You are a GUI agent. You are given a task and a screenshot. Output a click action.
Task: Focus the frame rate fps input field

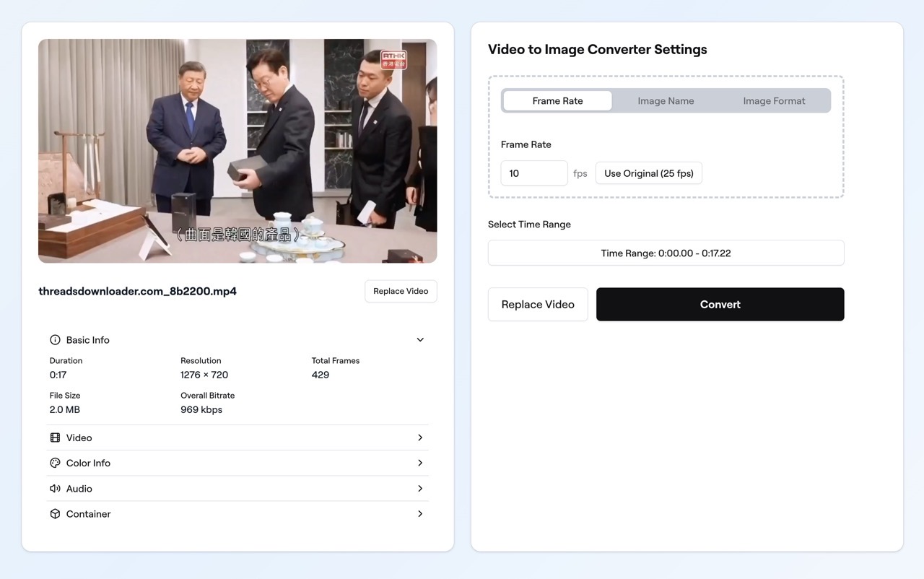click(533, 173)
